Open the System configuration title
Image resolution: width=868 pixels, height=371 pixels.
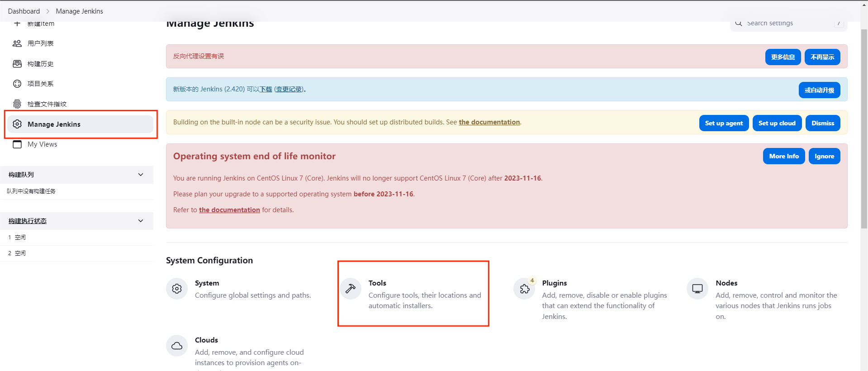point(207,283)
